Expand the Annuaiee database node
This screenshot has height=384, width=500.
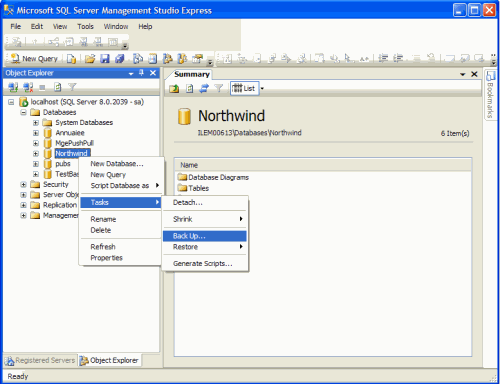pos(36,133)
